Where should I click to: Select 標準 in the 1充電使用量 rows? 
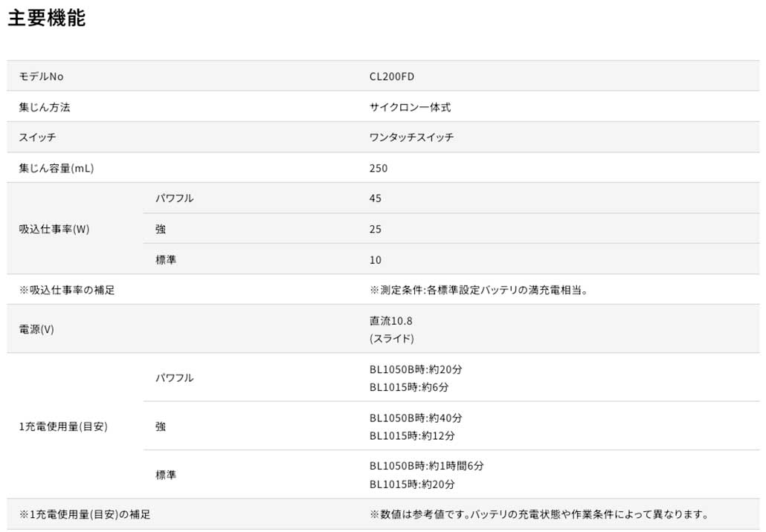[x=166, y=474]
